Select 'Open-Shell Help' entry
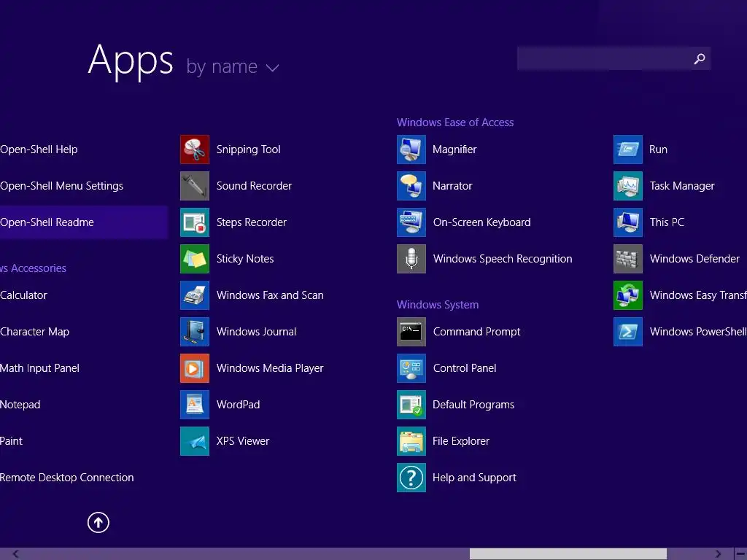 (x=39, y=149)
